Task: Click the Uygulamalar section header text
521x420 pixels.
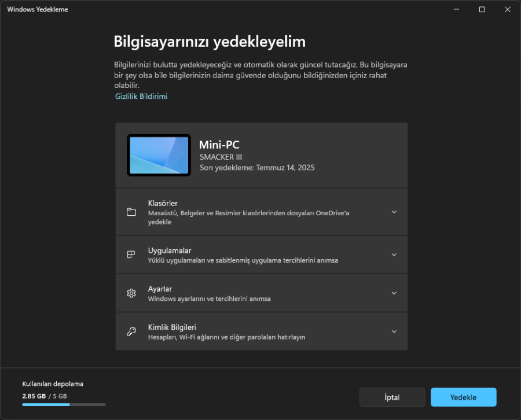Action: coord(168,250)
